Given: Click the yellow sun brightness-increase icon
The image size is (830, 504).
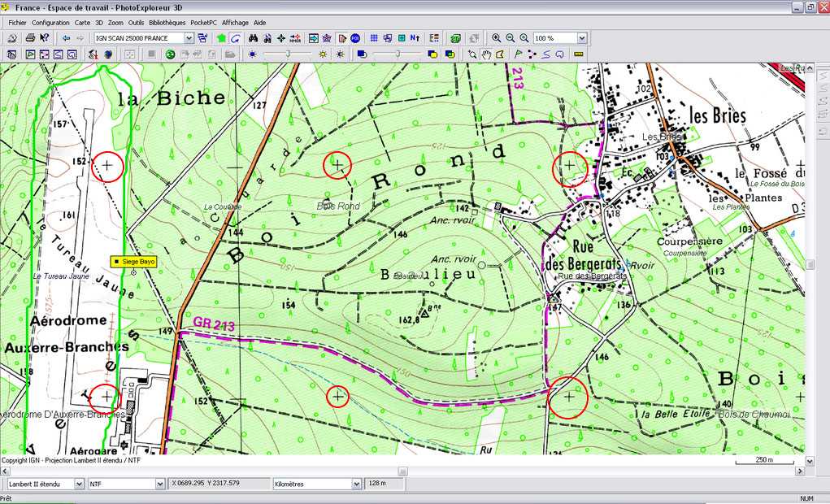Looking at the screenshot, I should tap(323, 54).
